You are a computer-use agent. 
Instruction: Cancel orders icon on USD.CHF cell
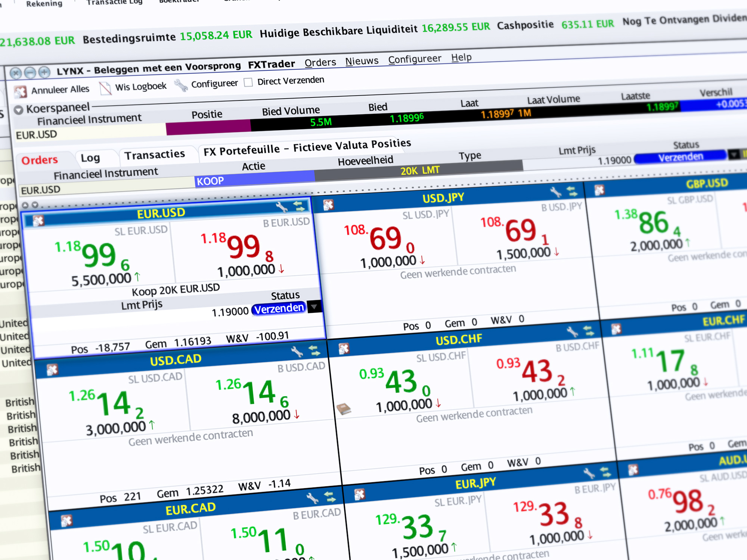[x=344, y=349]
